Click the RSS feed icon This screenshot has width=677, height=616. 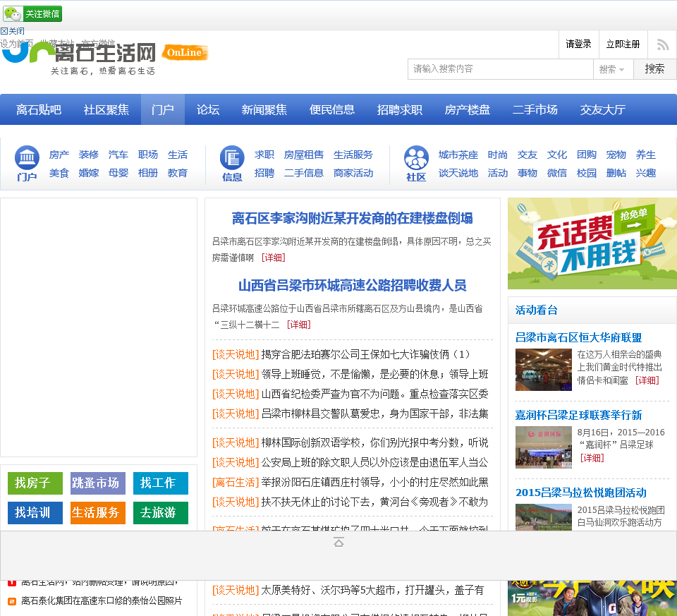coord(662,44)
